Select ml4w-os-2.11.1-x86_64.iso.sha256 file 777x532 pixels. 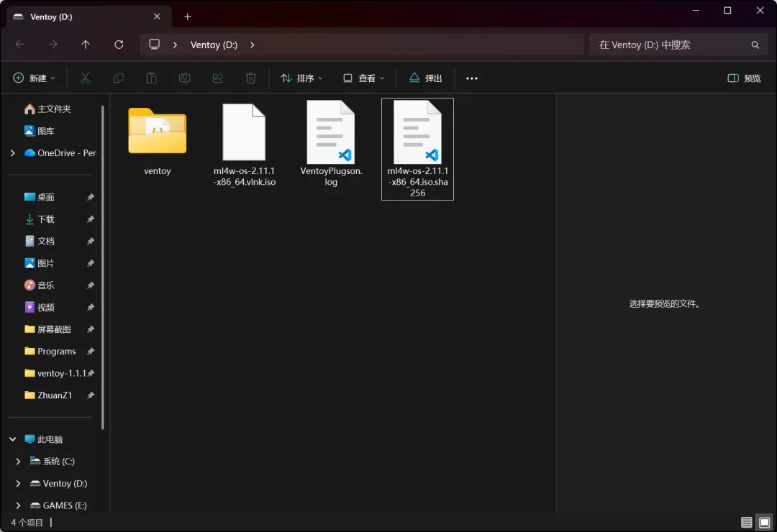pos(417,149)
